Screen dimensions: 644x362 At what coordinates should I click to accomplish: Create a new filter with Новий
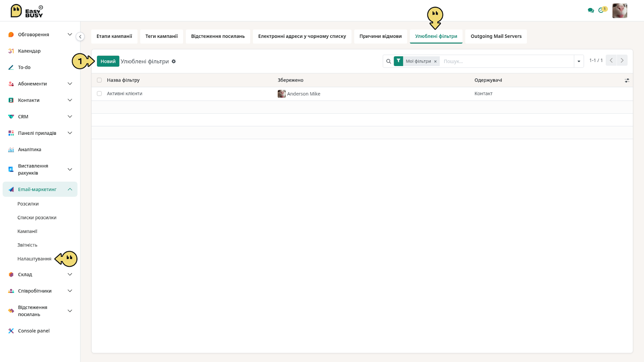click(108, 61)
